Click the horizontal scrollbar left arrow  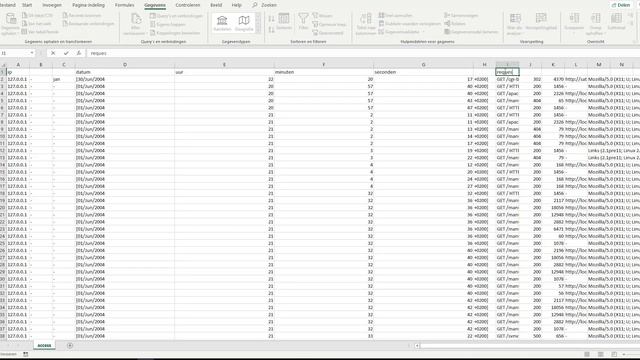[417, 346]
